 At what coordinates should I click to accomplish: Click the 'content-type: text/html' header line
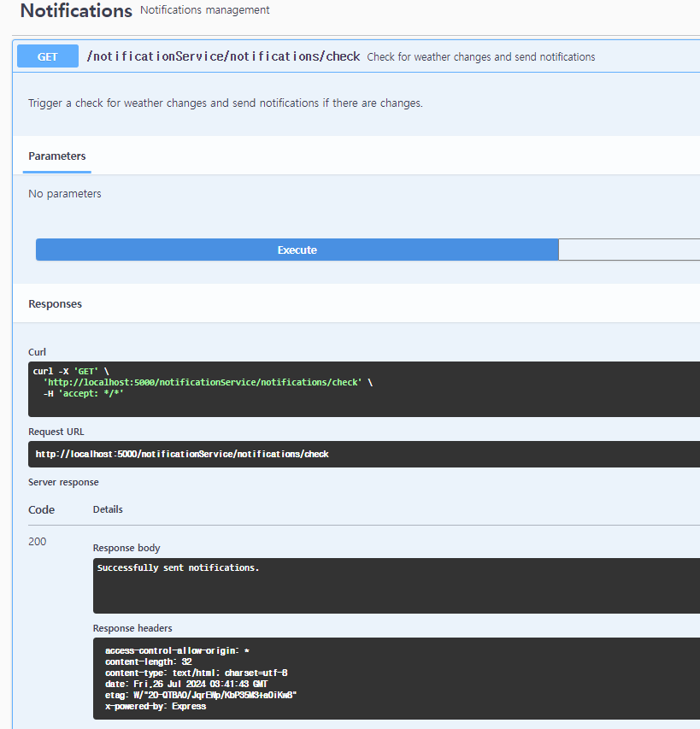pyautogui.click(x=196, y=673)
